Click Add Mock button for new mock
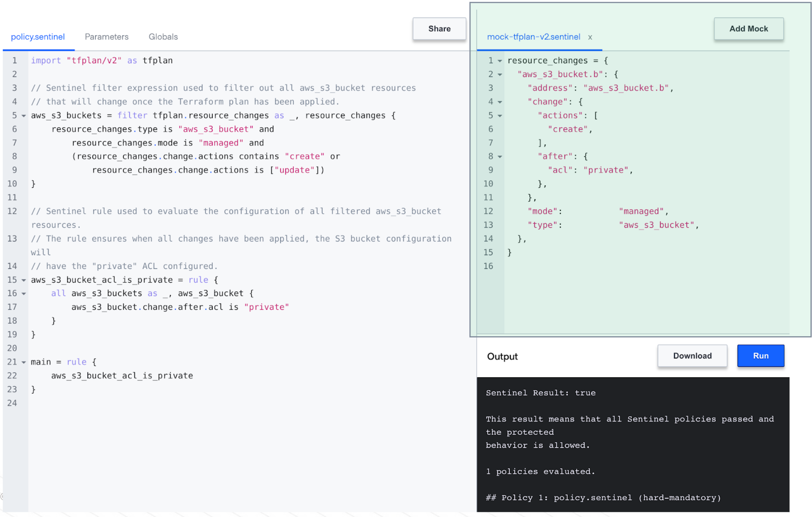Screen dimensions: 812x517 click(x=750, y=28)
